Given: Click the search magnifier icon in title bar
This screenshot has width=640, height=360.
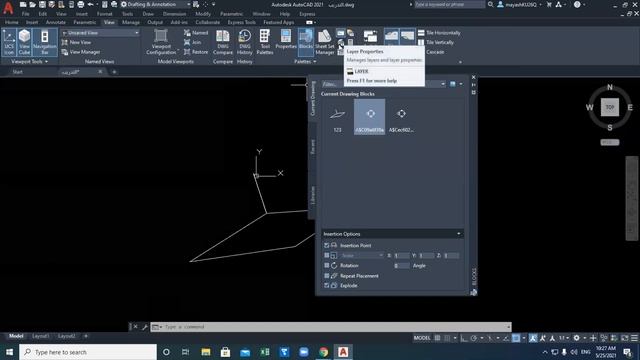Looking at the screenshot, I should coord(490,4).
